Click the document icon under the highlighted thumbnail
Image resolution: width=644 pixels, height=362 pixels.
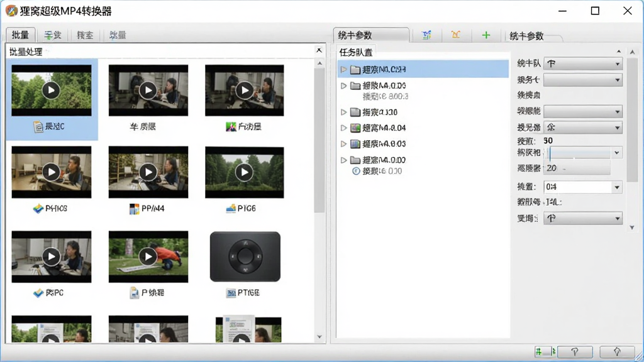pos(38,127)
